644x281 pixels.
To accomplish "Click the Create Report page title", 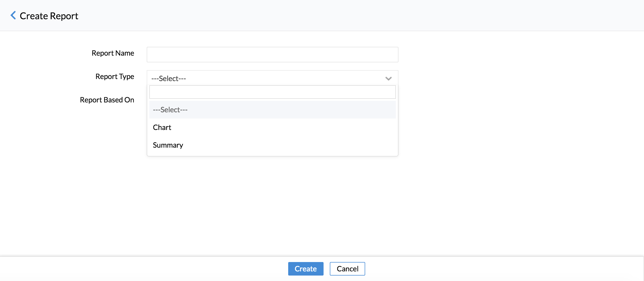I will click(x=49, y=16).
